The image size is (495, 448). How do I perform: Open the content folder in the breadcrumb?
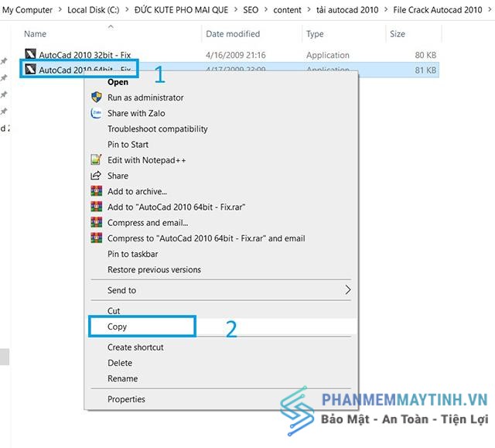click(287, 10)
